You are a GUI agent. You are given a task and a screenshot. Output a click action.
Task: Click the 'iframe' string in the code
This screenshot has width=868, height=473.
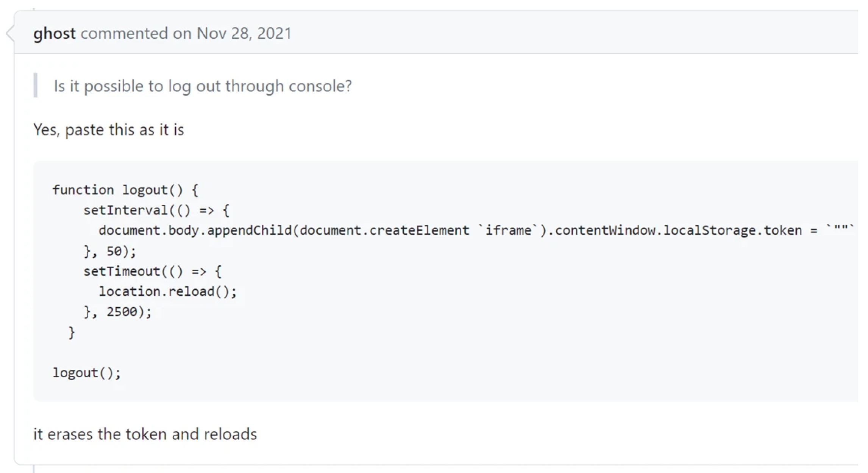point(508,230)
